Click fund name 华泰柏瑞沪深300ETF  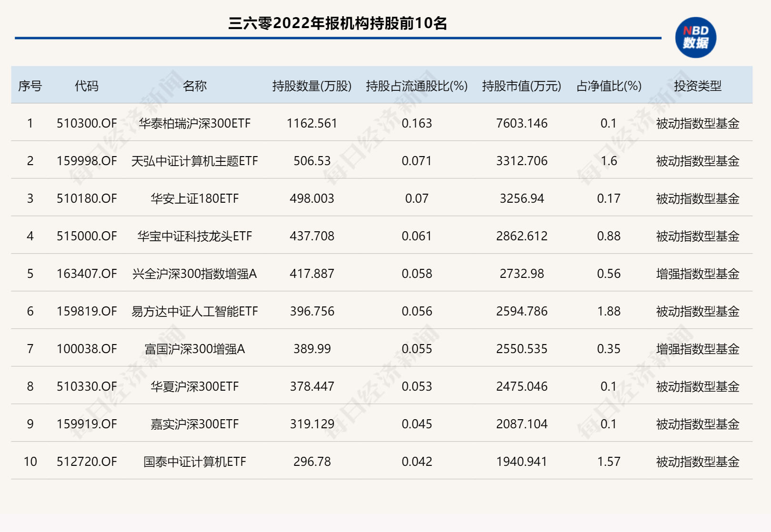click(195, 124)
